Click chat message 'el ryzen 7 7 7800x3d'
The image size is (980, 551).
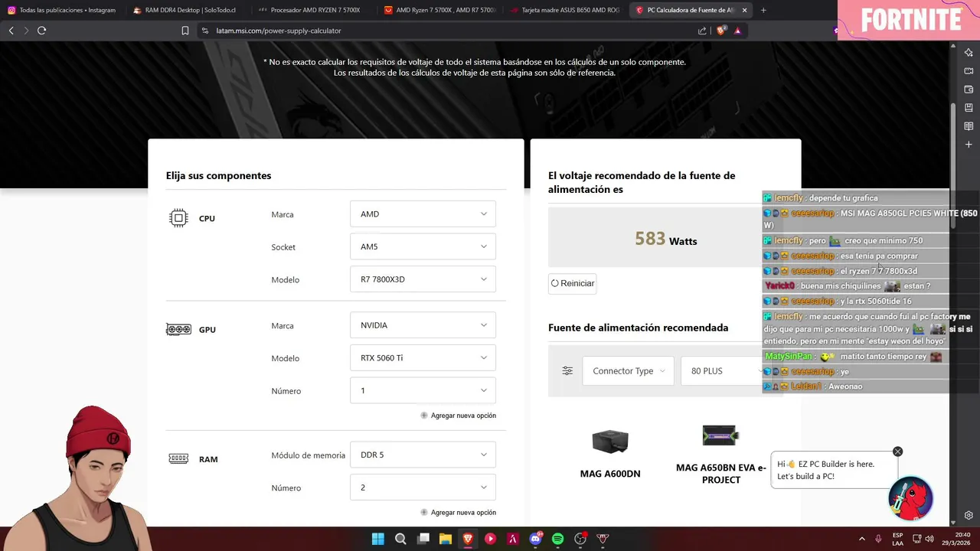[x=878, y=271]
